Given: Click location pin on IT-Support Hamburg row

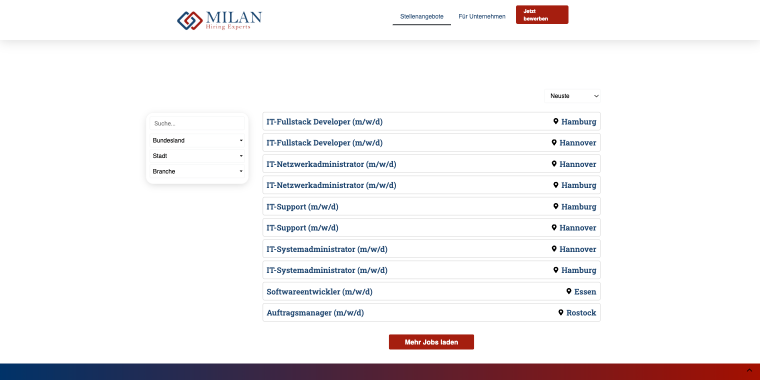Looking at the screenshot, I should point(556,206).
